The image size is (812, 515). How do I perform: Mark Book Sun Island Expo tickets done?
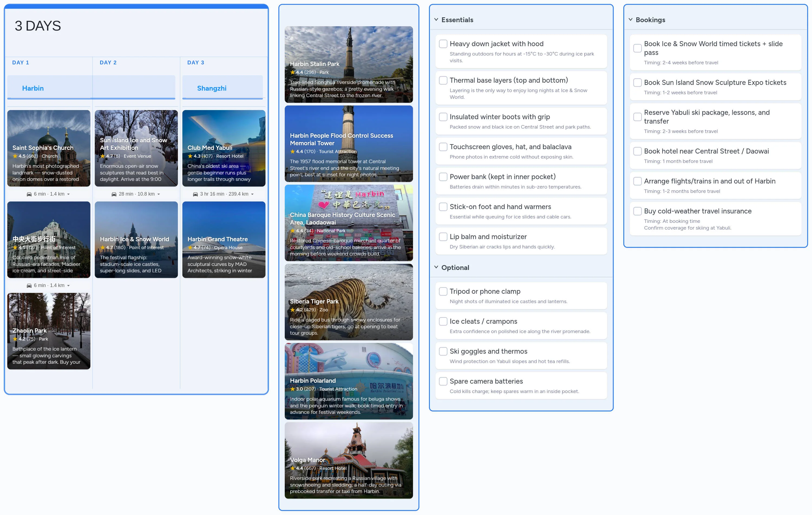tap(637, 82)
